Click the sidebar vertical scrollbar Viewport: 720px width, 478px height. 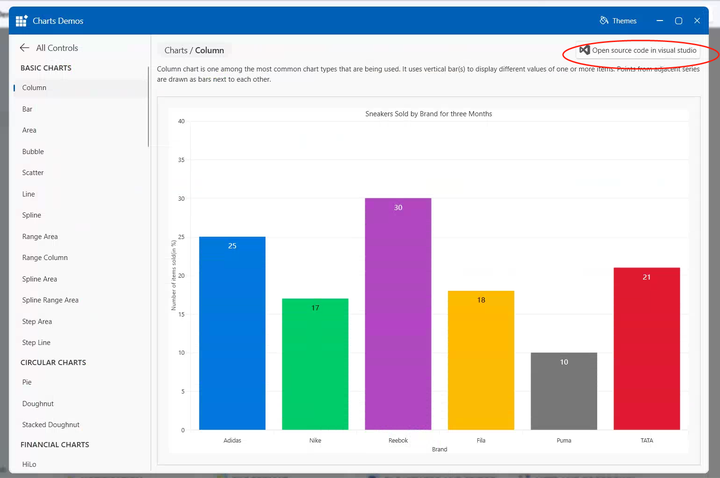point(148,107)
